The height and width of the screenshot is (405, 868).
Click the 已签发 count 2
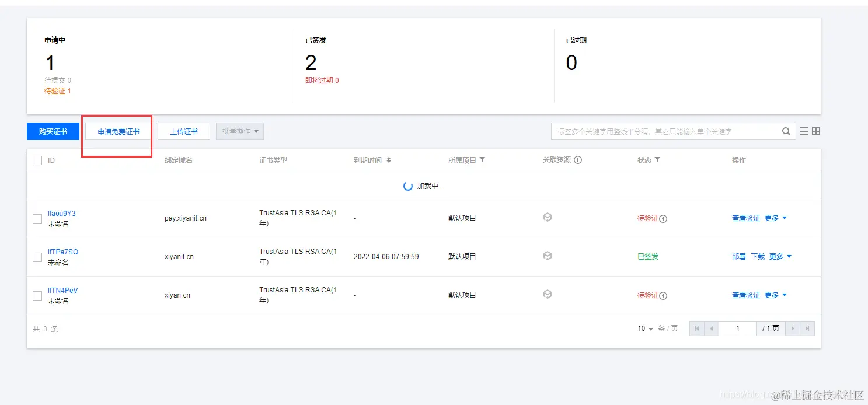[311, 62]
